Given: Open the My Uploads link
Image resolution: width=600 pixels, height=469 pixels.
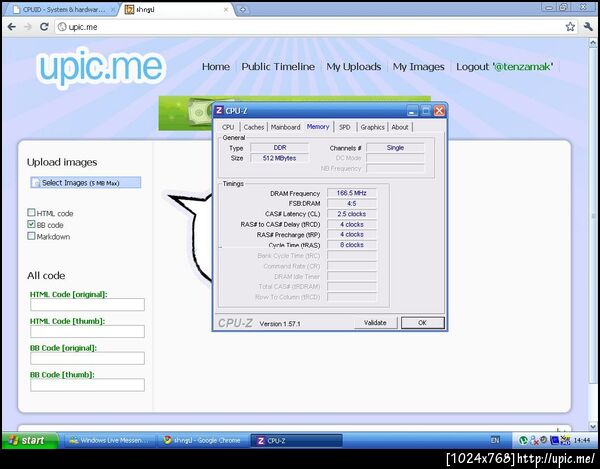Looking at the screenshot, I should 354,67.
